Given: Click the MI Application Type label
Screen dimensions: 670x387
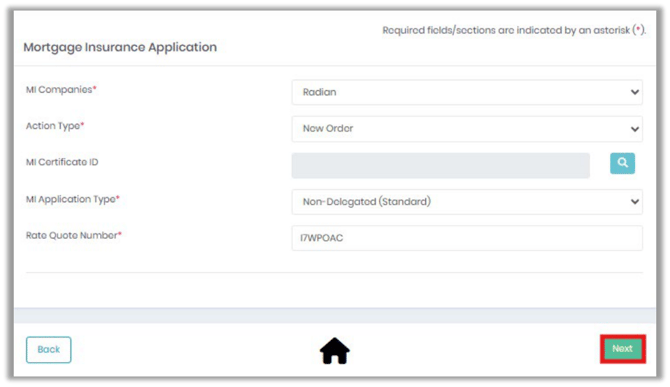Looking at the screenshot, I should (x=73, y=199).
